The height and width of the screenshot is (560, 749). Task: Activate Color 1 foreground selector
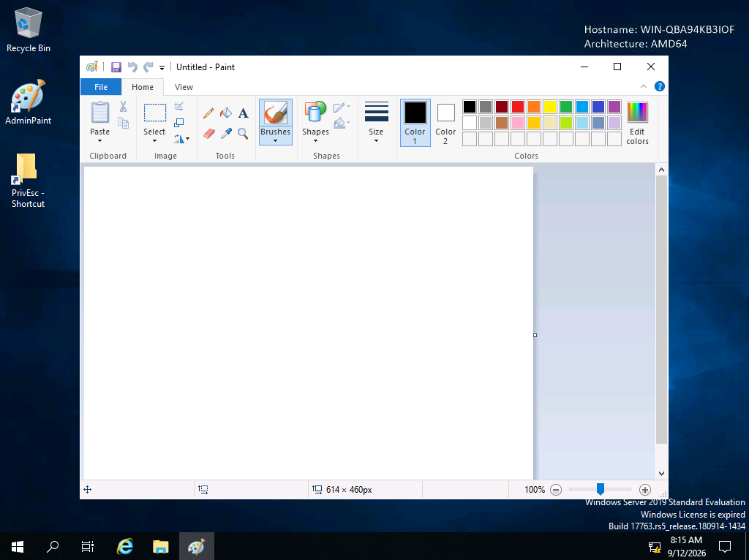[x=415, y=123]
